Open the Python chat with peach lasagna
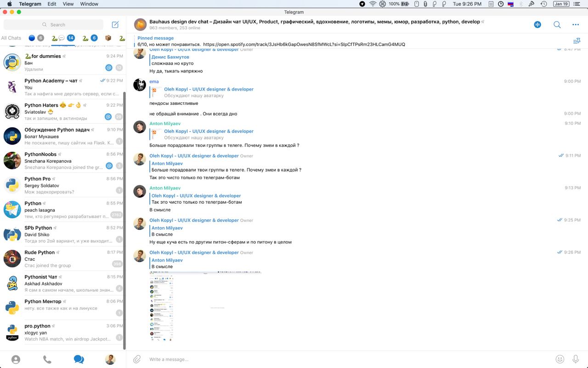 (x=63, y=209)
